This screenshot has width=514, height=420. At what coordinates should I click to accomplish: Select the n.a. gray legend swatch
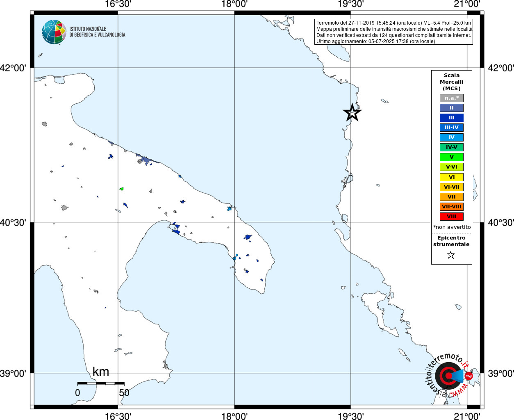452,98
